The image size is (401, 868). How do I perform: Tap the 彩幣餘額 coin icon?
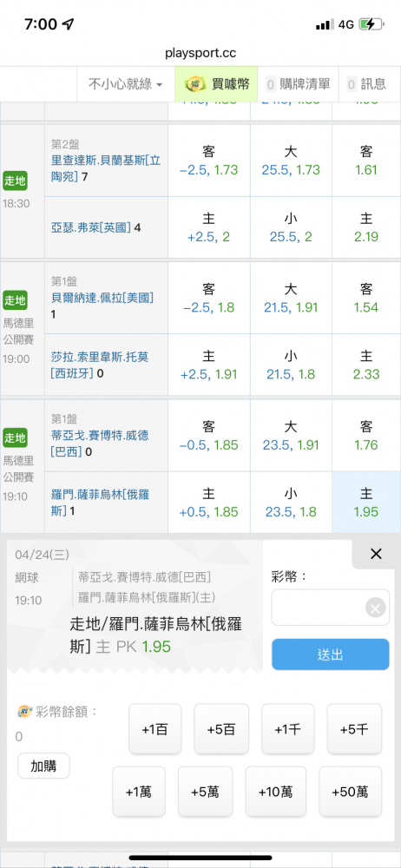click(23, 712)
